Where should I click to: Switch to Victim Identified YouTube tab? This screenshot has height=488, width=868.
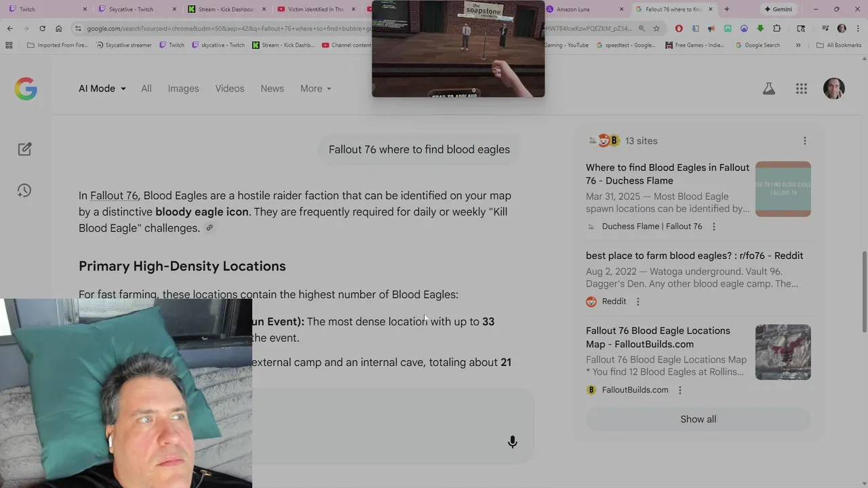pos(316,9)
